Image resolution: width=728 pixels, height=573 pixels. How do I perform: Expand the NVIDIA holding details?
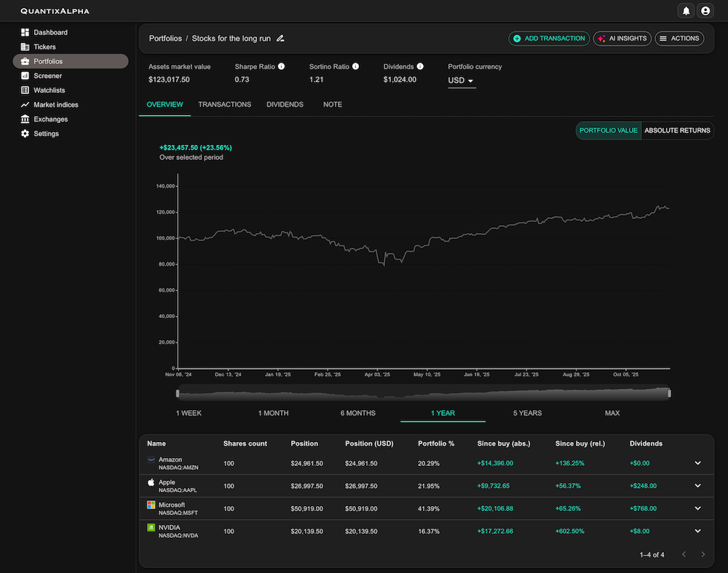697,531
